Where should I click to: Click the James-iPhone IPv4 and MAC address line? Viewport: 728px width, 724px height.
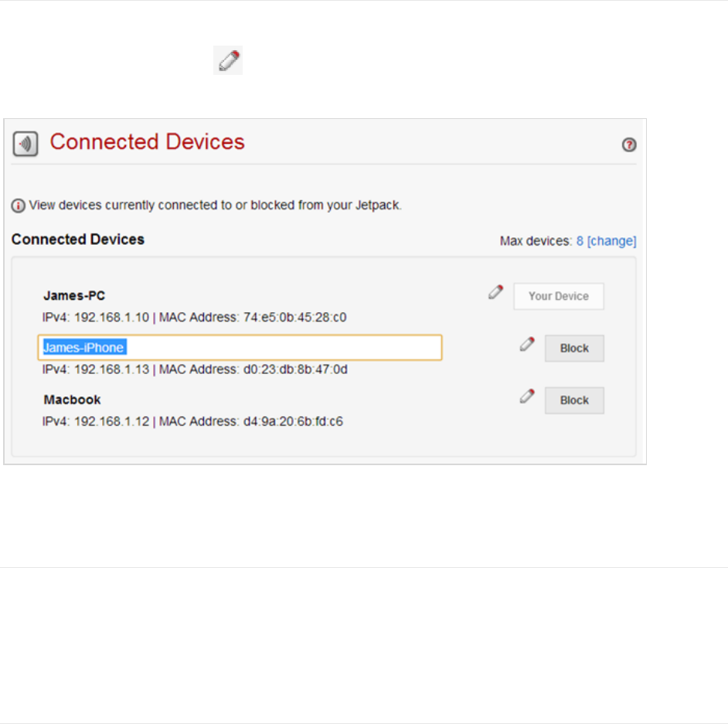pos(194,369)
